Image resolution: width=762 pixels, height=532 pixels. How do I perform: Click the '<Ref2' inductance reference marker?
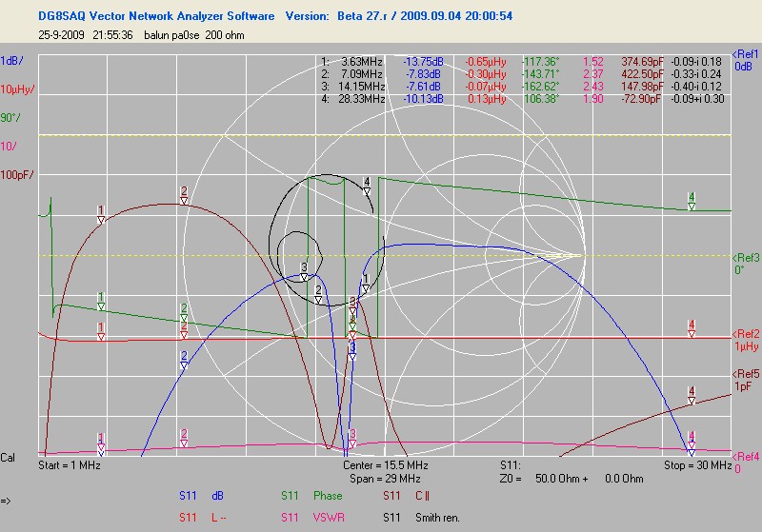[x=746, y=334]
